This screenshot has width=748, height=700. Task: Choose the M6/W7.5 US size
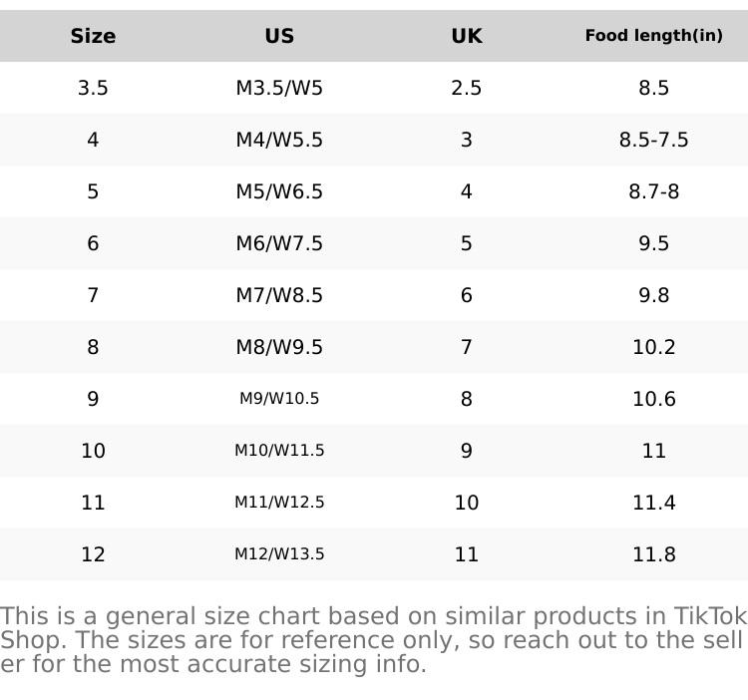(x=279, y=243)
